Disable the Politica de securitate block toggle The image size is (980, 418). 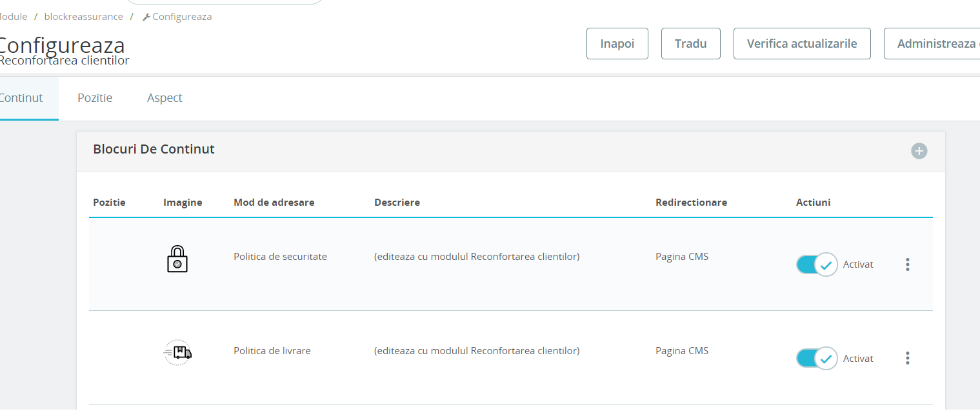tap(816, 264)
